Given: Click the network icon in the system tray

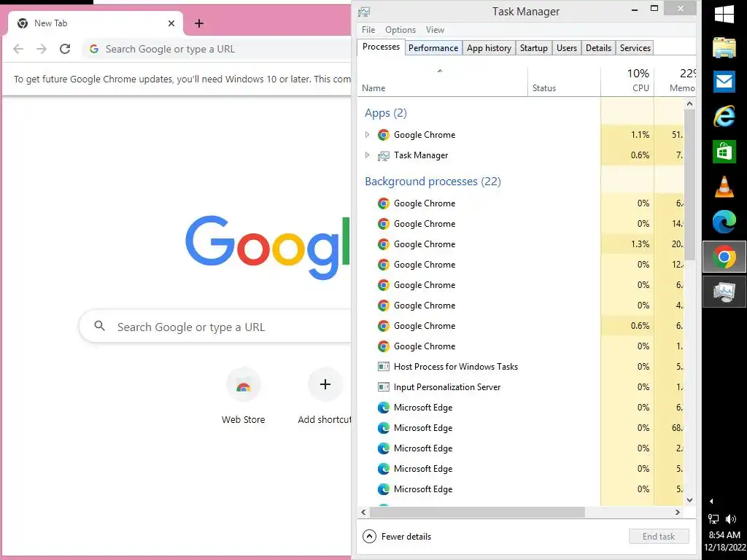Looking at the screenshot, I should [x=713, y=519].
